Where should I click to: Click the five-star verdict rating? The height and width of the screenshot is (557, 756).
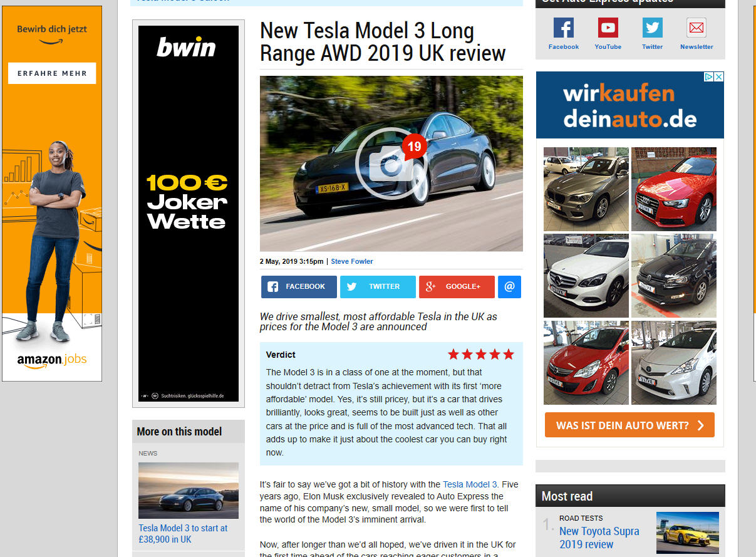481,355
